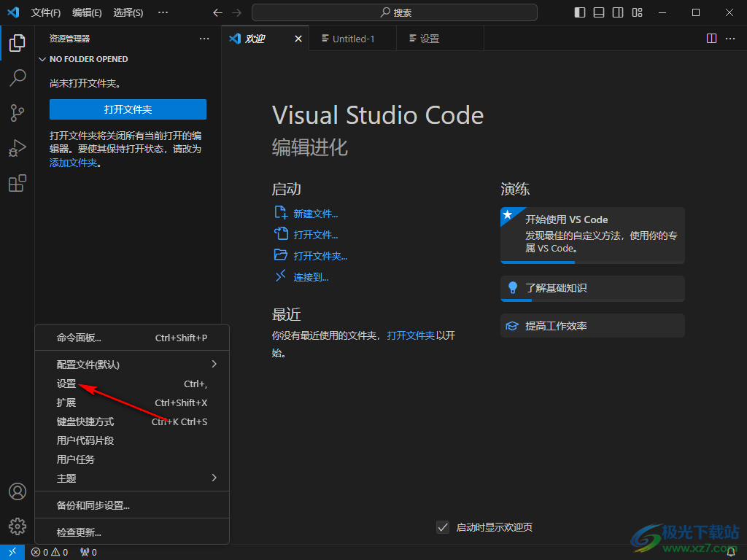The image size is (747, 560).
Task: Open the Explorer view in activity bar
Action: pyautogui.click(x=18, y=43)
